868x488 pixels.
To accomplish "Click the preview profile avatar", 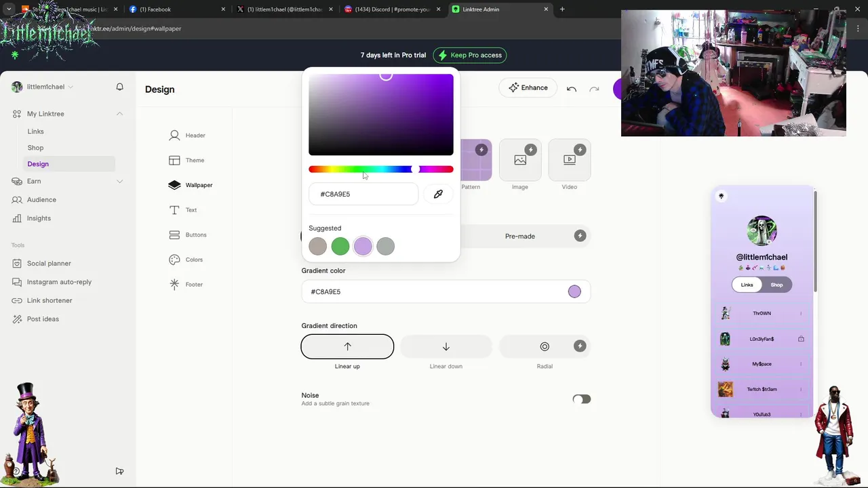I will coord(762,231).
